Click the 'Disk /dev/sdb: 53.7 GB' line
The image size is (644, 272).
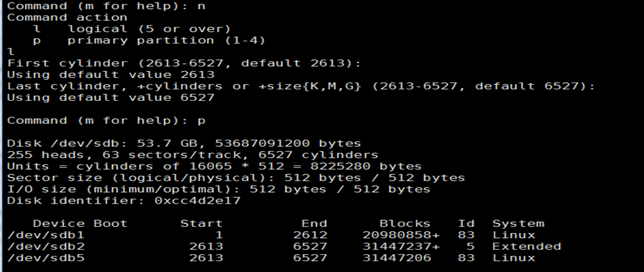184,144
